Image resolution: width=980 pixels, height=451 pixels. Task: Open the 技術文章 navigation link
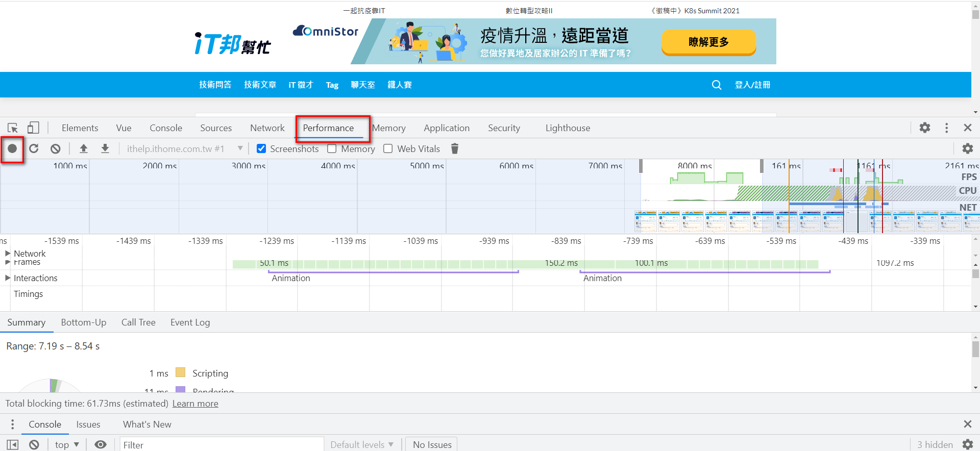pos(260,85)
